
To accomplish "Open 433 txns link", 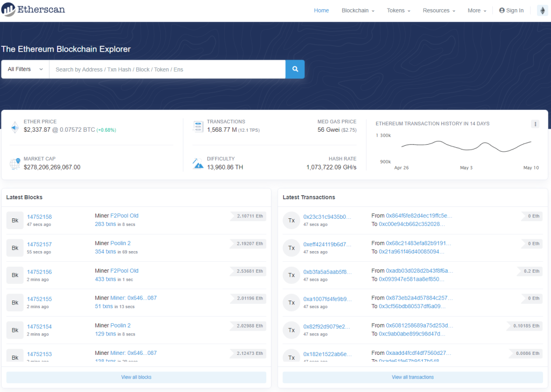I will tap(105, 279).
